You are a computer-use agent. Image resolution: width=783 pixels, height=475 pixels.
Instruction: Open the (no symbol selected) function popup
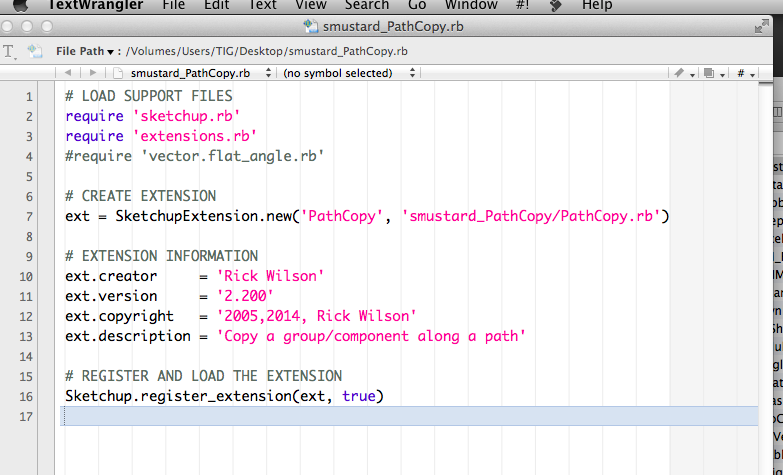point(340,73)
